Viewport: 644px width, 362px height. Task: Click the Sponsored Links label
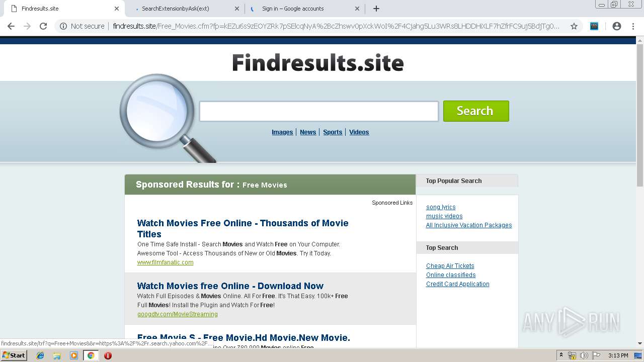click(392, 203)
